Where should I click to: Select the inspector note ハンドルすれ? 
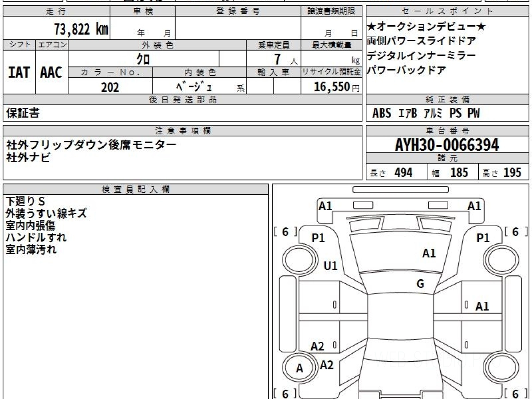coord(36,237)
